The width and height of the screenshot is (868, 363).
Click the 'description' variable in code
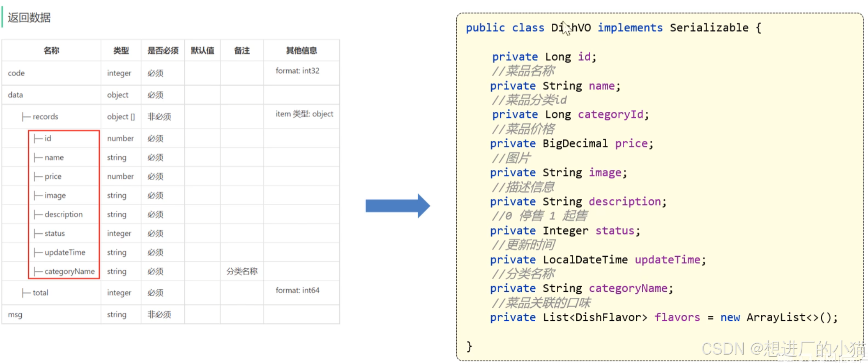[x=625, y=201]
